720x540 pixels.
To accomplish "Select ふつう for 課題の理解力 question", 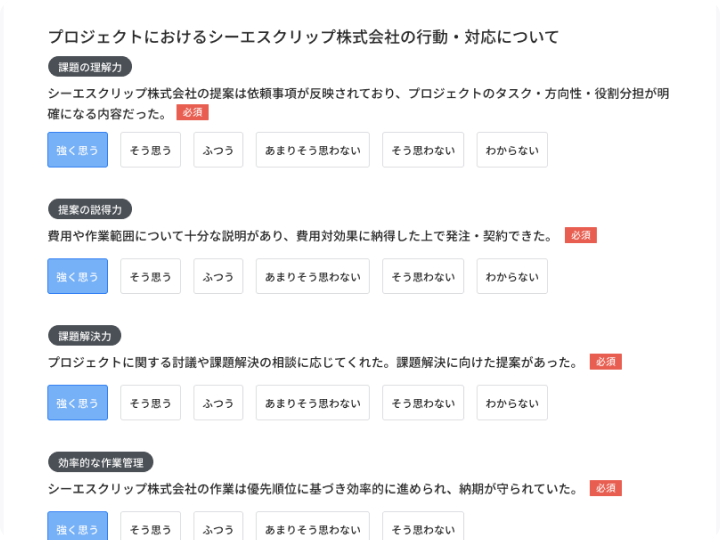I will [x=218, y=150].
